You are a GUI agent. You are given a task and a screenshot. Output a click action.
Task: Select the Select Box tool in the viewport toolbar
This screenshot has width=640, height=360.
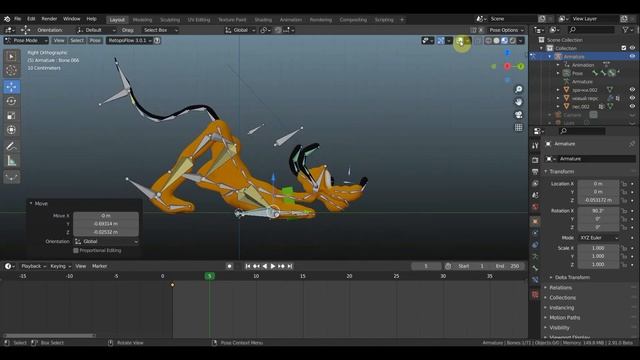(11, 56)
